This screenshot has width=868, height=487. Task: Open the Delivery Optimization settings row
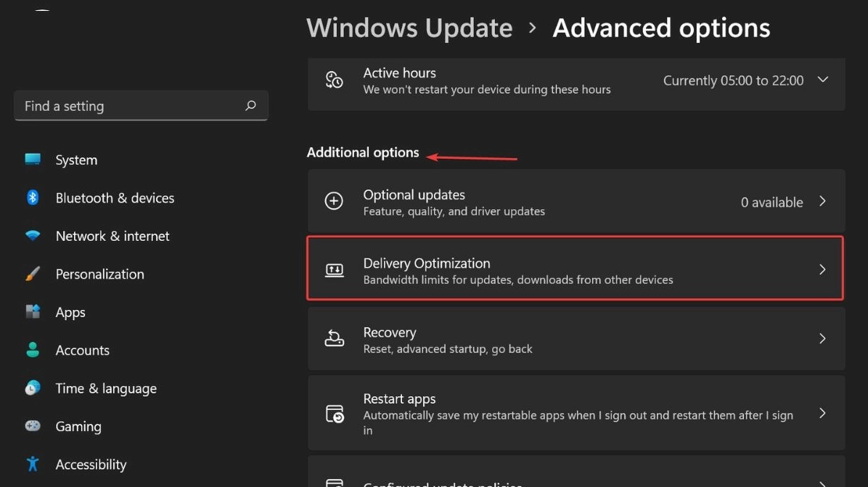click(575, 270)
